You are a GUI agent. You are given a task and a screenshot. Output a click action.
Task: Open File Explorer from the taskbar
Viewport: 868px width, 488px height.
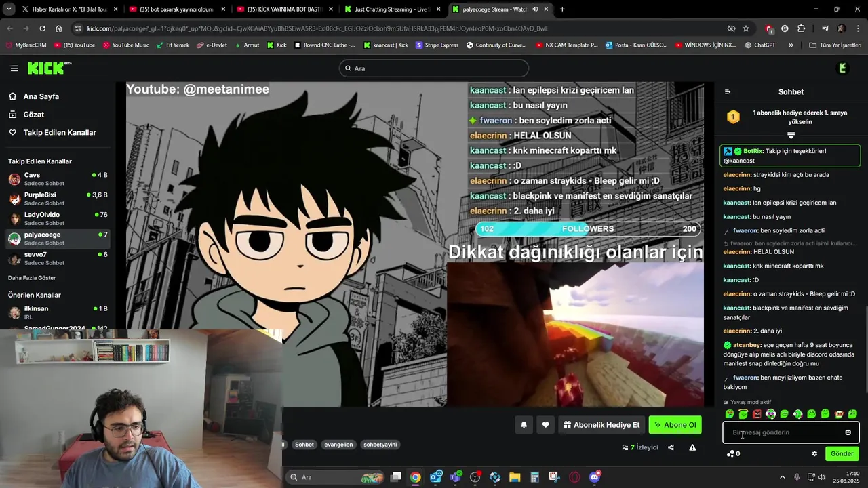[x=515, y=477]
